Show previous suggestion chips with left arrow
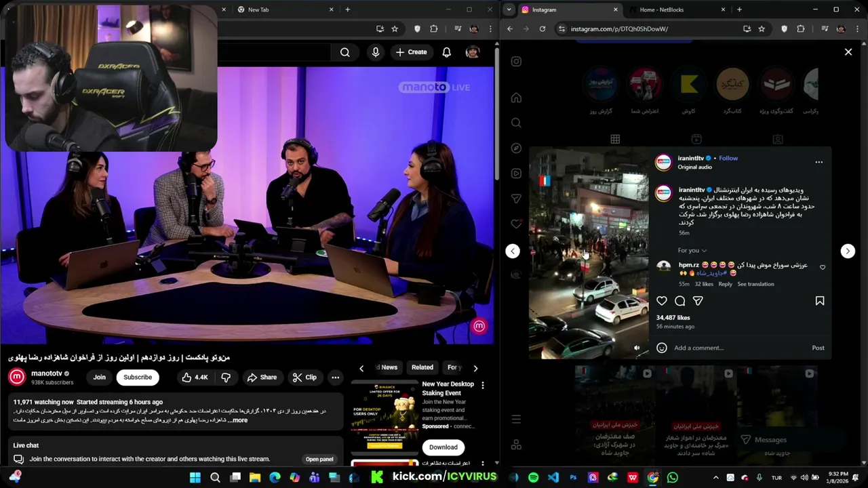The width and height of the screenshot is (868, 488). tap(361, 368)
